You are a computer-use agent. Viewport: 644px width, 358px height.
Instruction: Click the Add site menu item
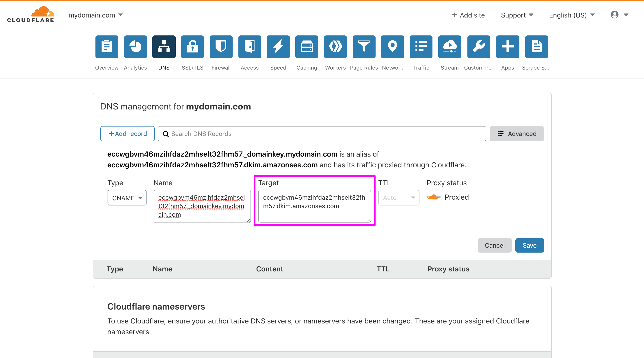click(468, 15)
